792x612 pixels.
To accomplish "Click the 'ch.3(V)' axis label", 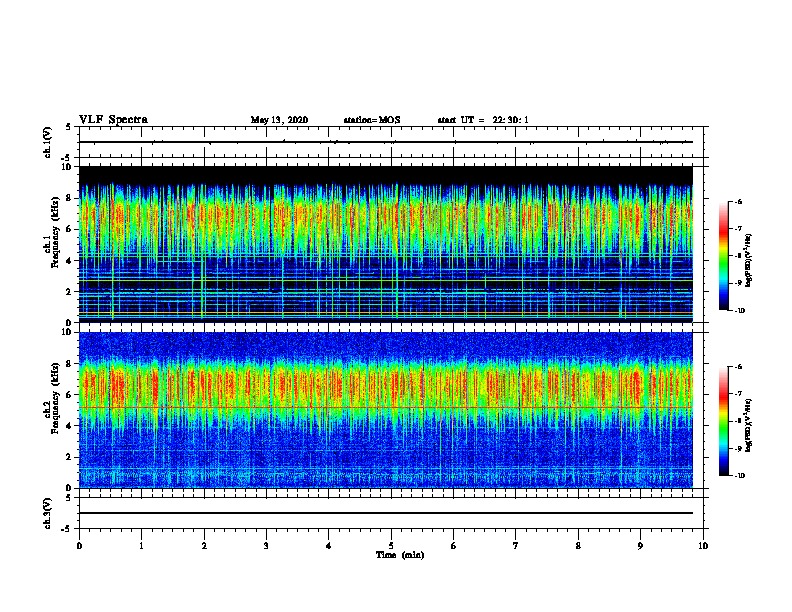I will point(48,513).
